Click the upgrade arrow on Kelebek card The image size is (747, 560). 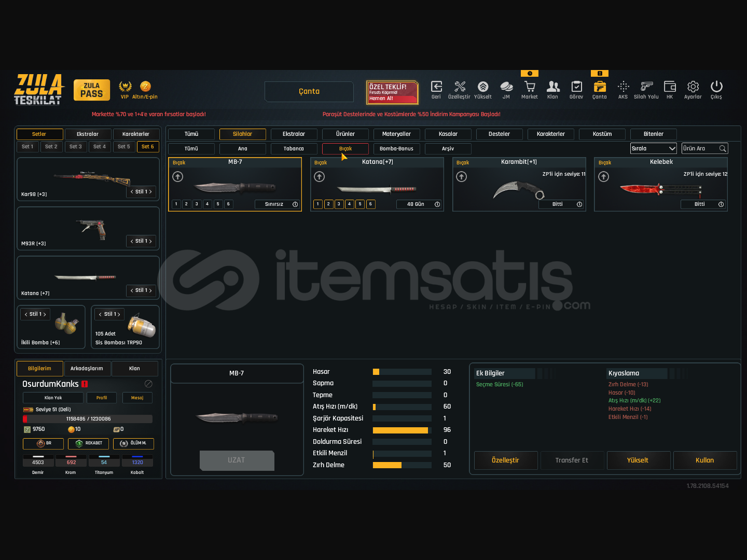click(x=604, y=177)
